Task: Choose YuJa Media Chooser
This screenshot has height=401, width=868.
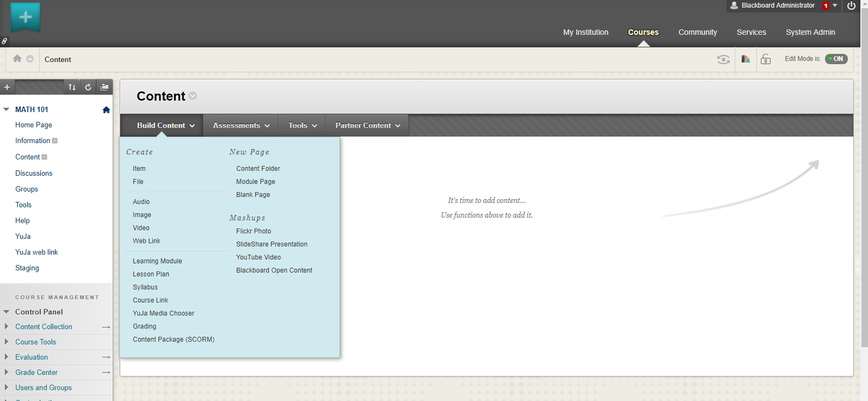Action: [163, 313]
